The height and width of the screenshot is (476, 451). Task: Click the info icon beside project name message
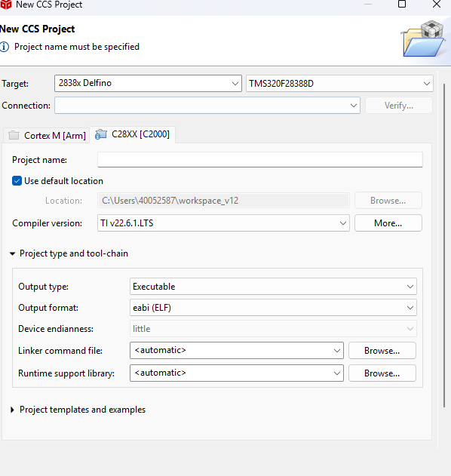point(5,47)
